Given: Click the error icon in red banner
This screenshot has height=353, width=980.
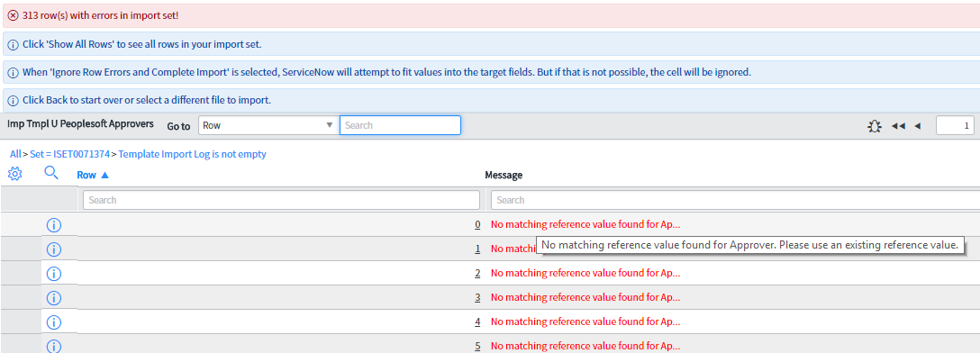Looking at the screenshot, I should click(14, 15).
